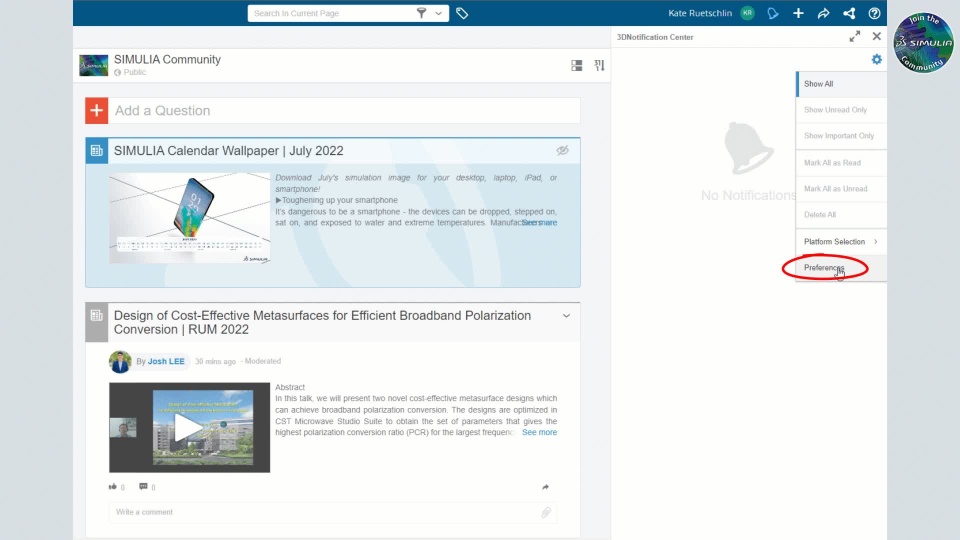Open Kate Ruetschlin KR profile avatar
The height and width of the screenshot is (540, 960).
(x=748, y=13)
